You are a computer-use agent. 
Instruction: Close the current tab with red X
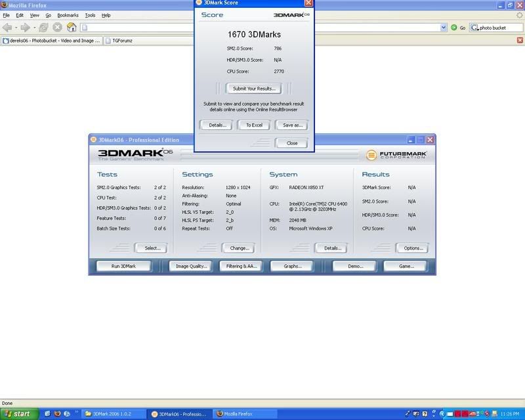(x=520, y=41)
